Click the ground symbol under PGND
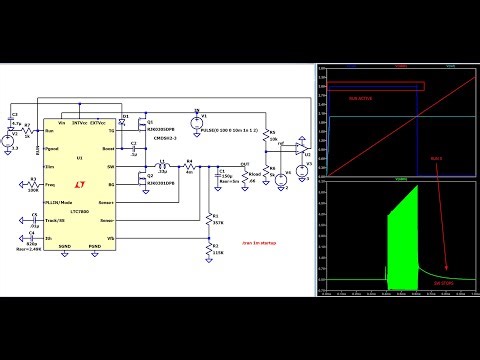 [95, 254]
